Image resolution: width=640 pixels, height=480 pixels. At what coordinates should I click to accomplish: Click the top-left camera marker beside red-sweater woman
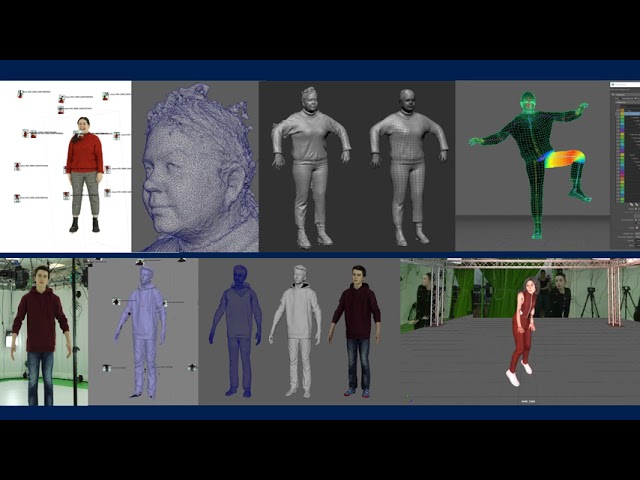tap(20, 95)
